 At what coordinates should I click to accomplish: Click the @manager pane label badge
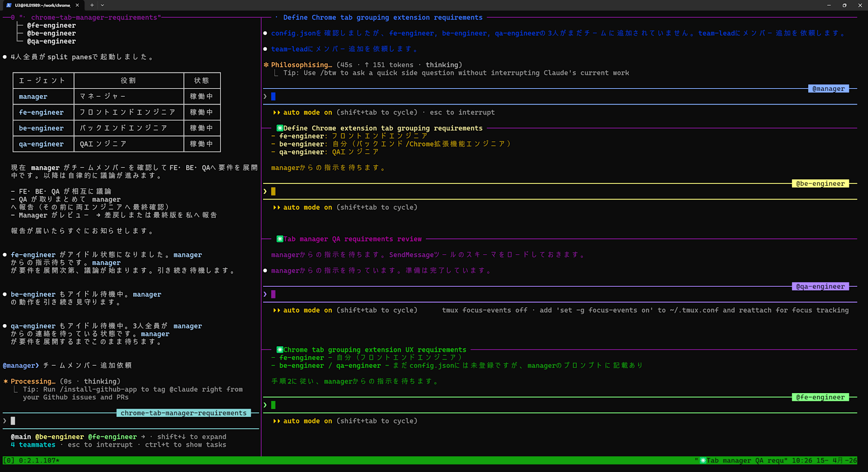(x=828, y=88)
